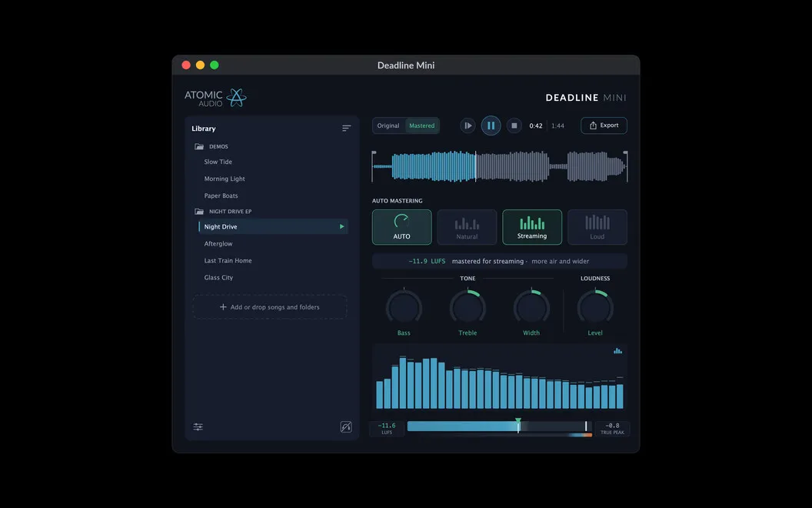
Task: Select the song Afterglow
Action: coord(218,244)
